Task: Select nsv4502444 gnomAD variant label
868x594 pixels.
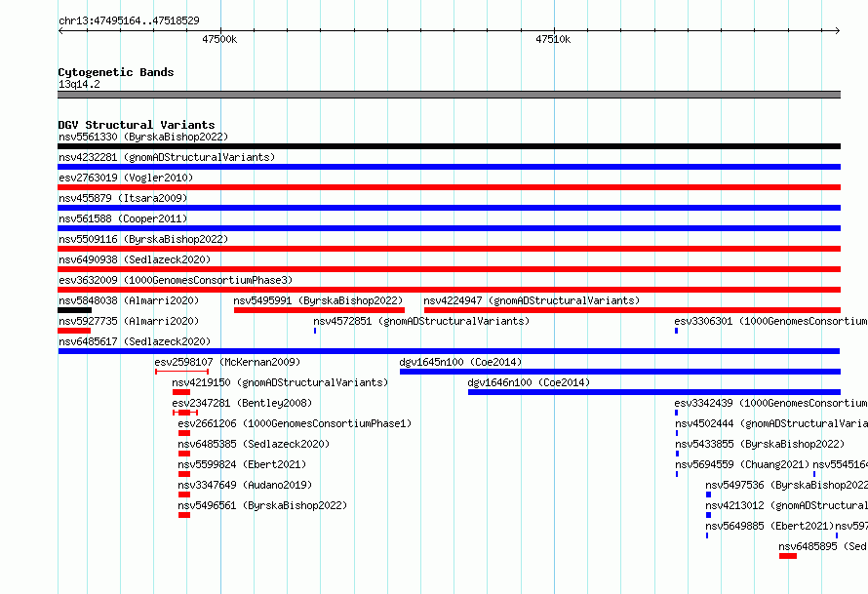Action: pos(771,423)
